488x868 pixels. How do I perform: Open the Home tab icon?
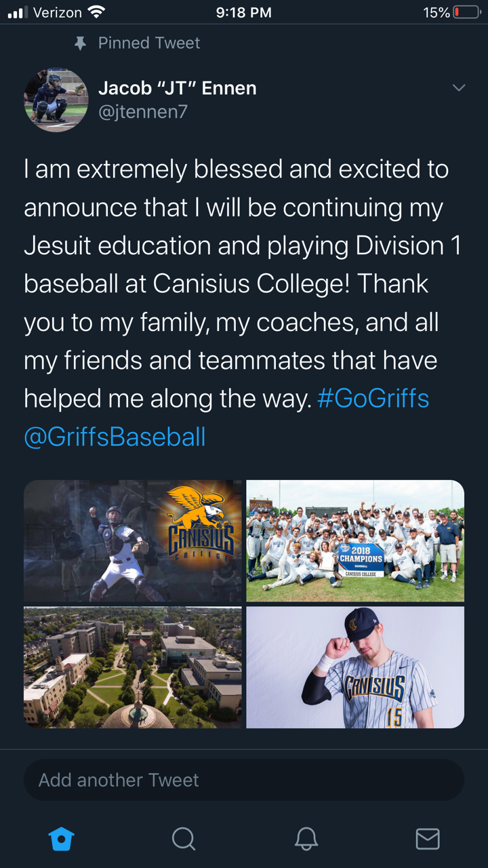tap(62, 839)
